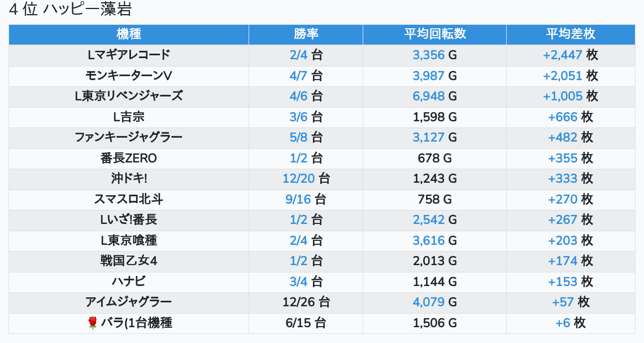
Task: Sort by the 勝率 column header
Action: pyautogui.click(x=306, y=34)
